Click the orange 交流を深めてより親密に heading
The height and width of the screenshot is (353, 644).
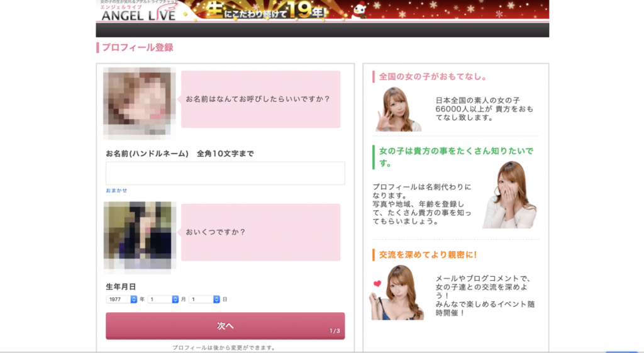tap(428, 255)
